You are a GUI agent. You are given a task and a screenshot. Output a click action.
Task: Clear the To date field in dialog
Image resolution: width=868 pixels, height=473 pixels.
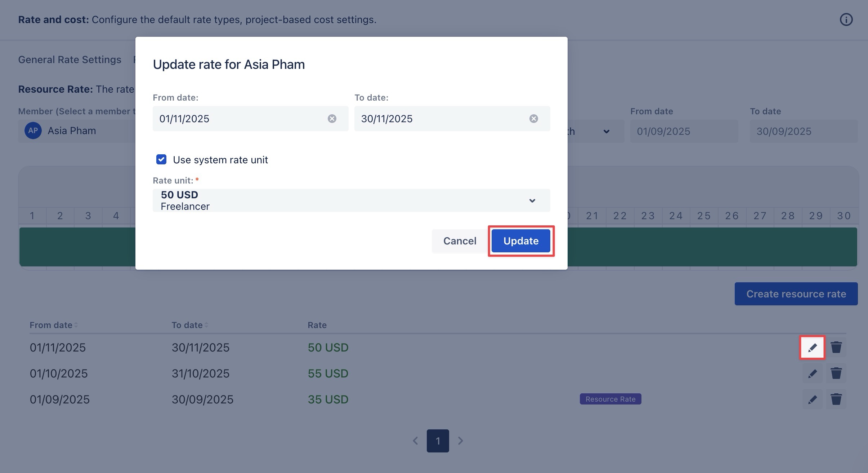533,119
